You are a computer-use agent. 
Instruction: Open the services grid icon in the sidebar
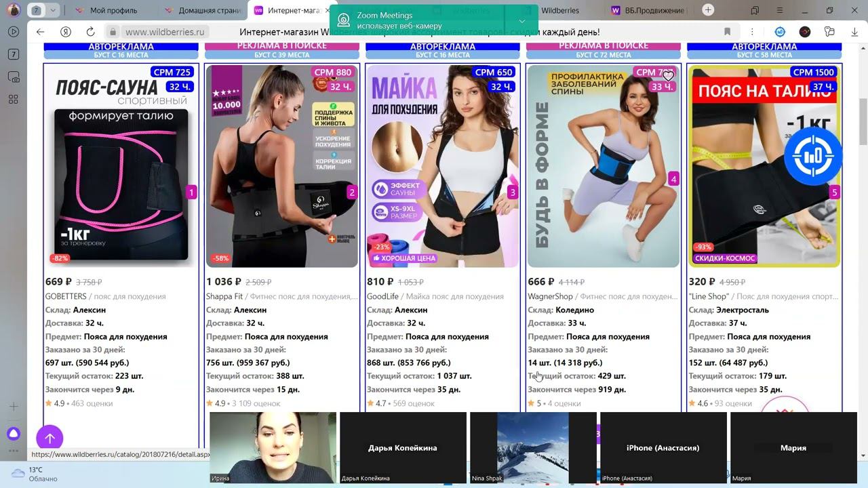(13, 99)
